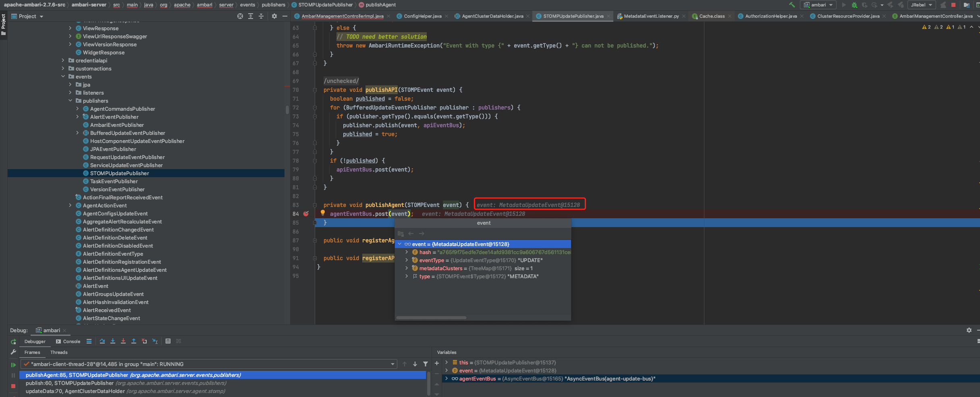Switch to ConfigHelper.java tab
The height and width of the screenshot is (397, 980).
tap(422, 16)
